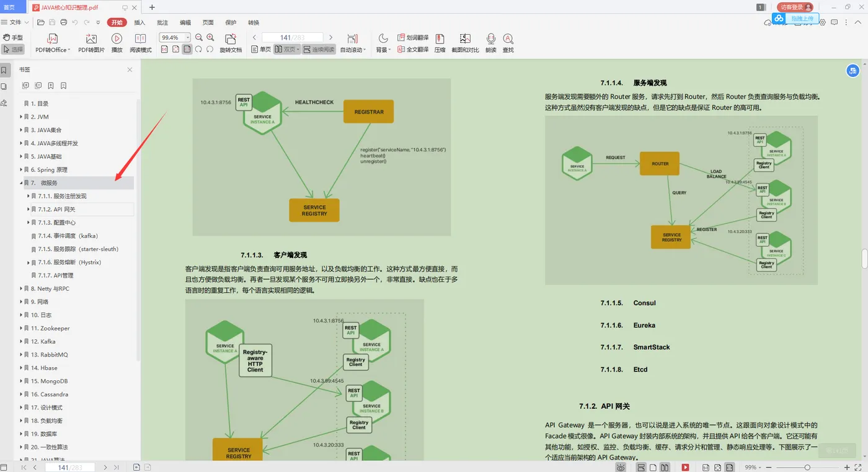Open the bookmarks sidebar tab icon
This screenshot has width=868, height=472.
pos(4,70)
